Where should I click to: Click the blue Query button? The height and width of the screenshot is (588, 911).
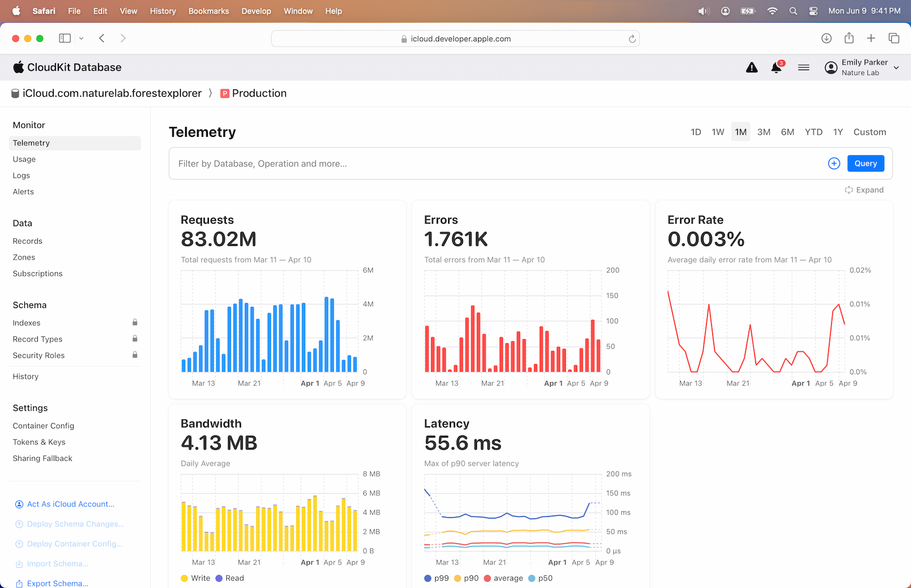(x=865, y=163)
